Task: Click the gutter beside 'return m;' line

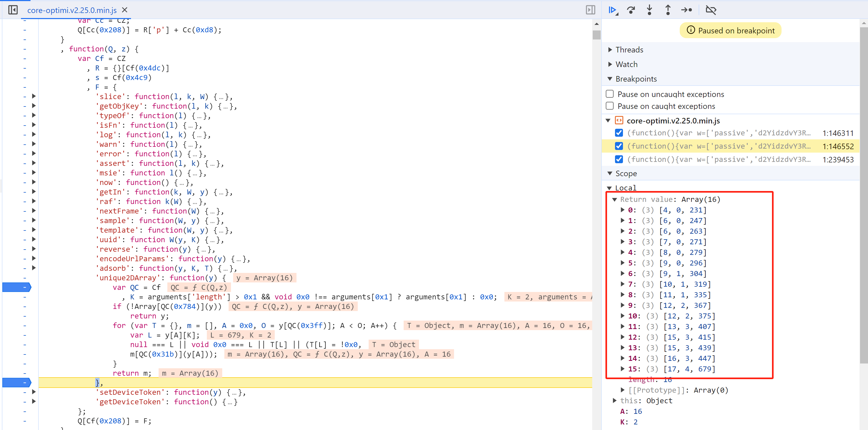Action: point(25,373)
